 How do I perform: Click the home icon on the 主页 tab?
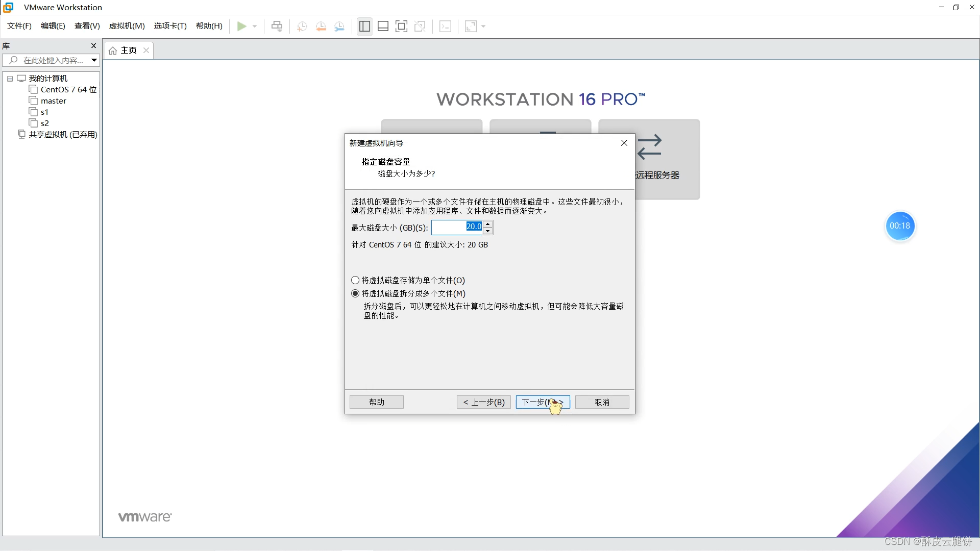coord(113,50)
